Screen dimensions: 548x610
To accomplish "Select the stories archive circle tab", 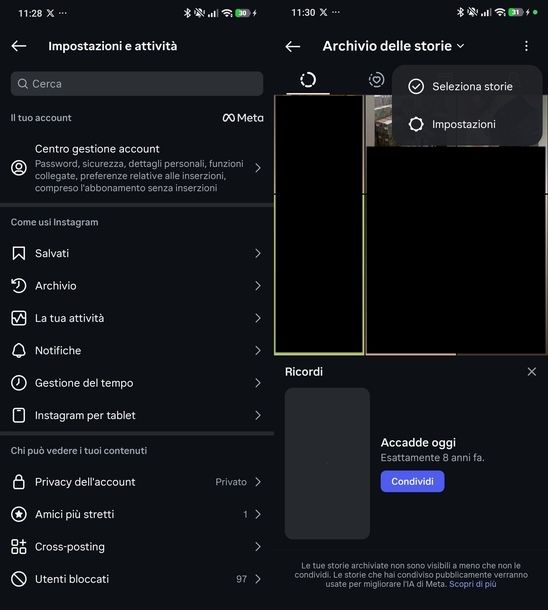I will (308, 80).
